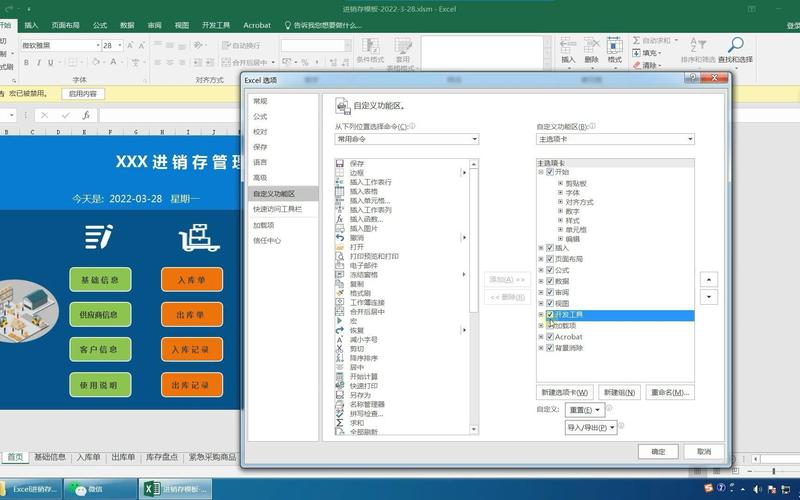Click the 启用内容 button
The height and width of the screenshot is (500, 800).
pyautogui.click(x=83, y=94)
